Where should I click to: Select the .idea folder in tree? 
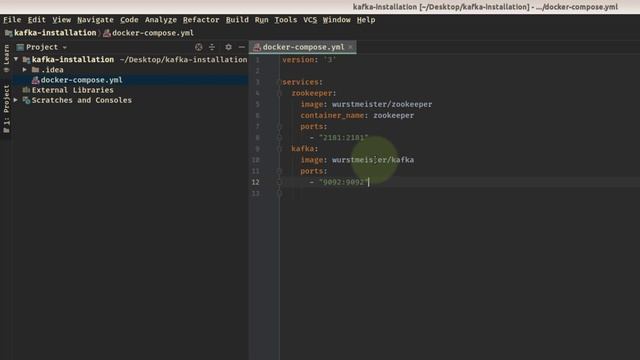(52, 70)
